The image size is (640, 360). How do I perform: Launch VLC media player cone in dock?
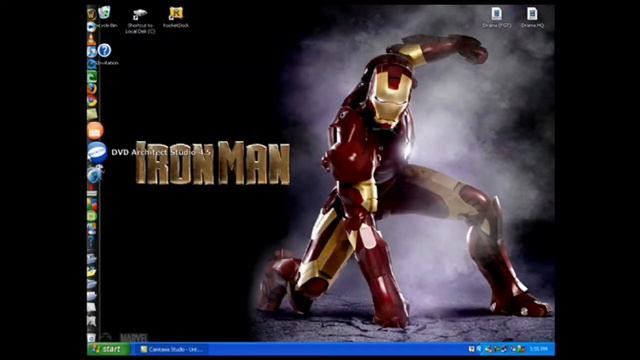[x=91, y=39]
